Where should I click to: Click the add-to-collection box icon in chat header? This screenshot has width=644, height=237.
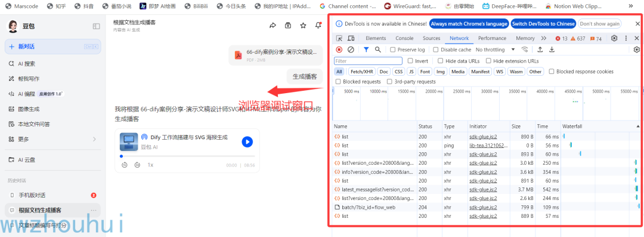click(288, 26)
